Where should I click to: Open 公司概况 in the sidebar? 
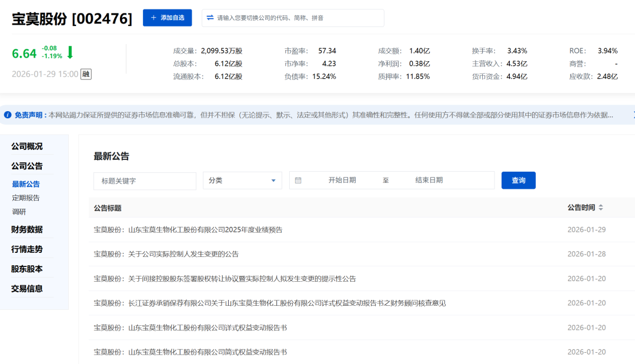27,146
